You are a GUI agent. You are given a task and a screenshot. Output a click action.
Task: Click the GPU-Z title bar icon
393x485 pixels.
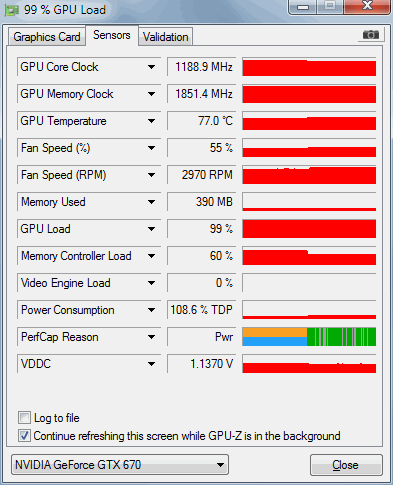point(11,10)
